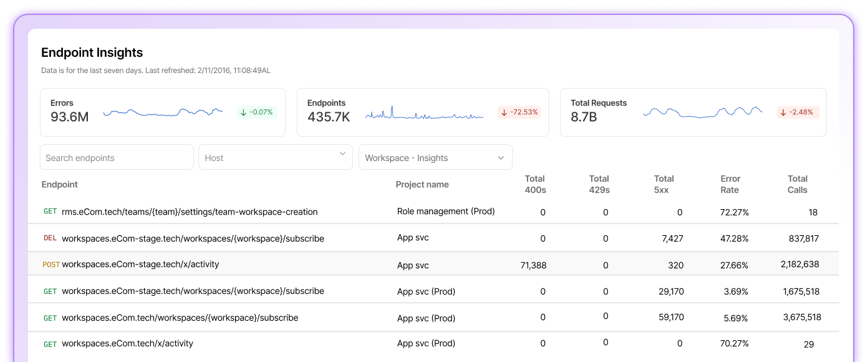Image resolution: width=868 pixels, height=362 pixels.
Task: Click the Errors green -0.07% trend badge
Action: (x=257, y=112)
